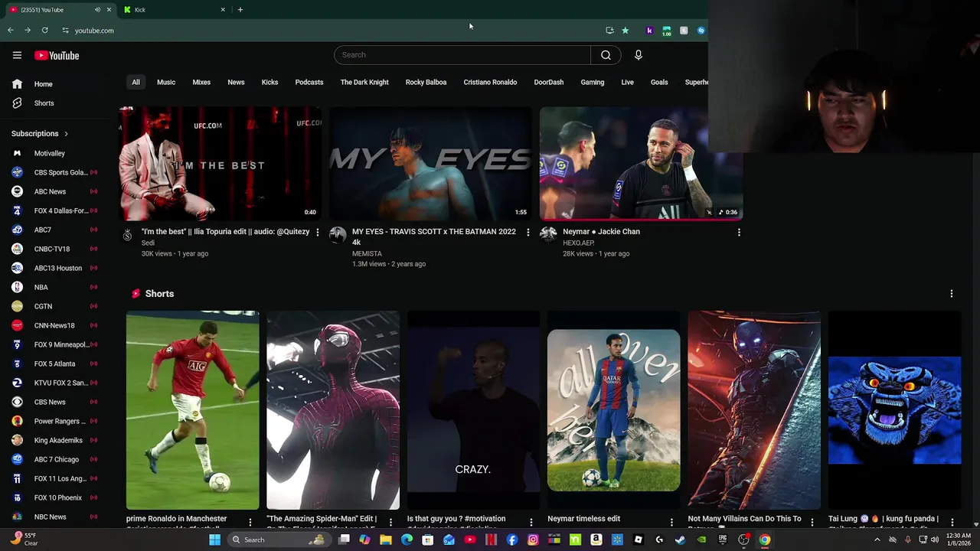Image resolution: width=980 pixels, height=551 pixels.
Task: Select The Dark Knight filter chip
Action: [x=364, y=82]
